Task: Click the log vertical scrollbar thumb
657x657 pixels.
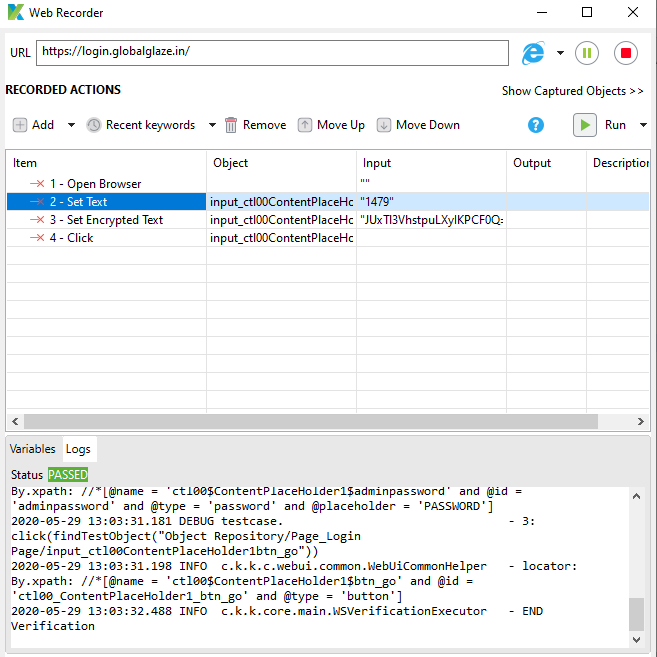Action: coord(636,614)
